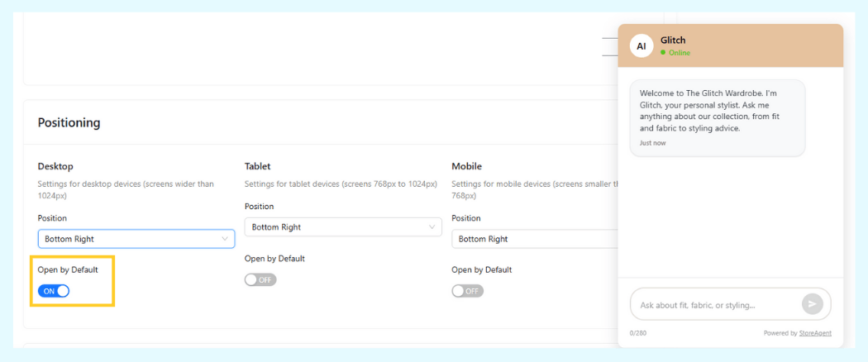This screenshot has width=868, height=362.
Task: Click the Glitch name in chat header
Action: [x=673, y=40]
